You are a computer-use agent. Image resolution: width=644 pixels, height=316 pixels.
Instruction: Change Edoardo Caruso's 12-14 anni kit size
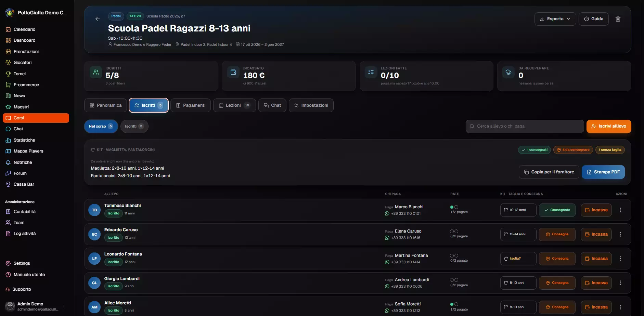[518, 234]
